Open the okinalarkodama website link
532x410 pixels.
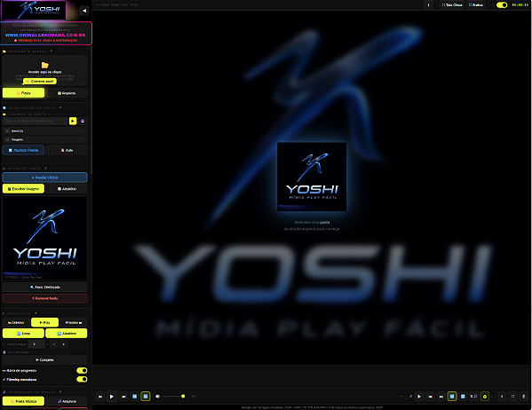45,35
